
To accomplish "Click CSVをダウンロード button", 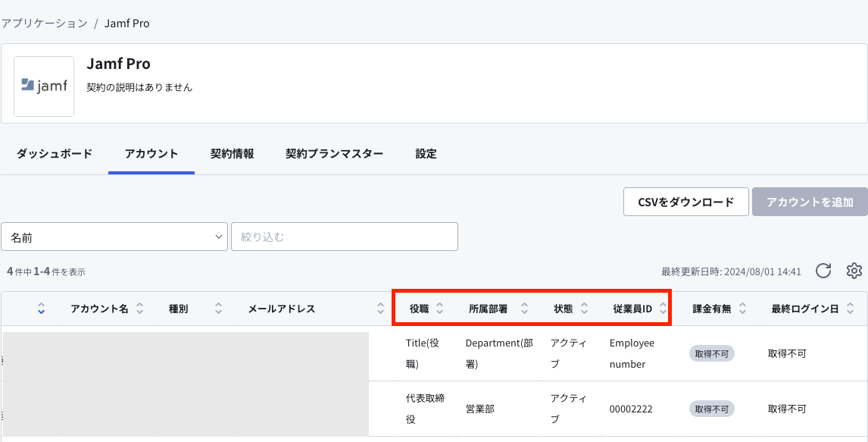I will (x=686, y=202).
